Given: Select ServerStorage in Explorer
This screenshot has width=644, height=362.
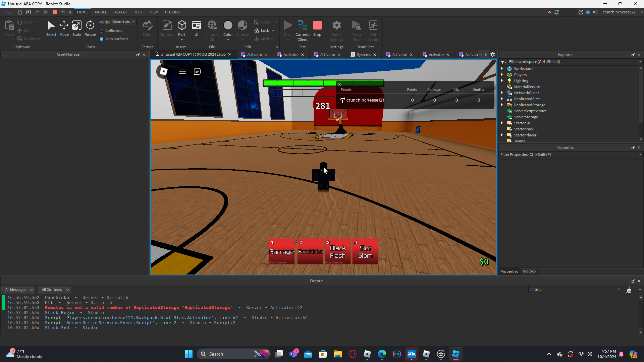Looking at the screenshot, I should [x=526, y=117].
